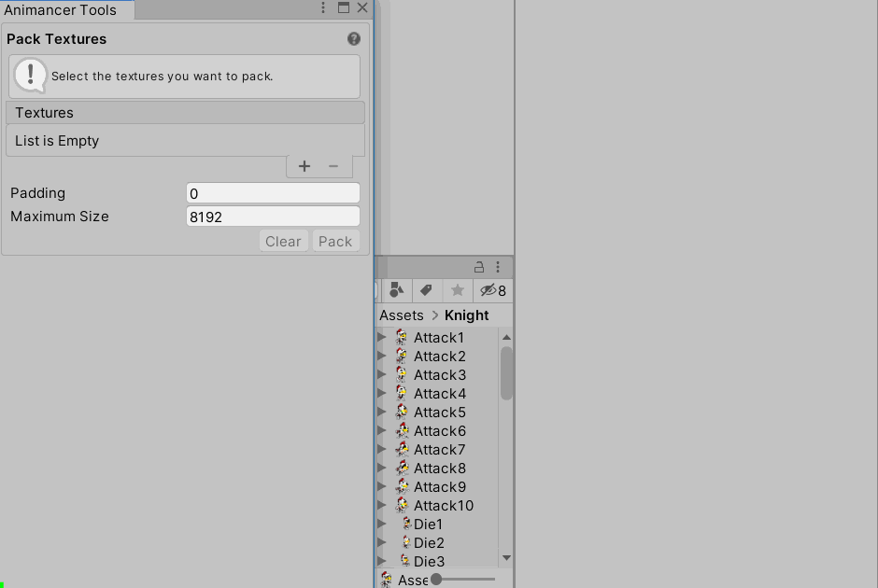This screenshot has width=878, height=588.
Task: Select the Die2 texture icon
Action: pyautogui.click(x=406, y=542)
